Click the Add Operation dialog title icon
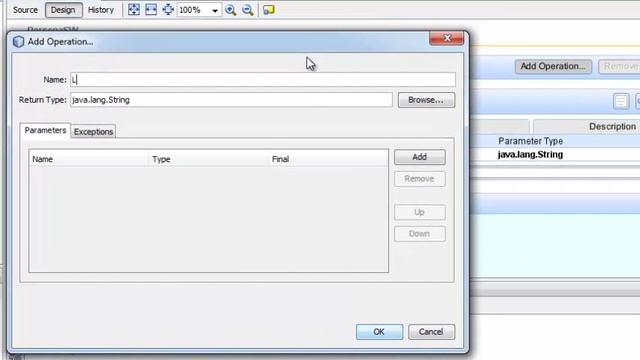640x360 pixels. (x=18, y=42)
